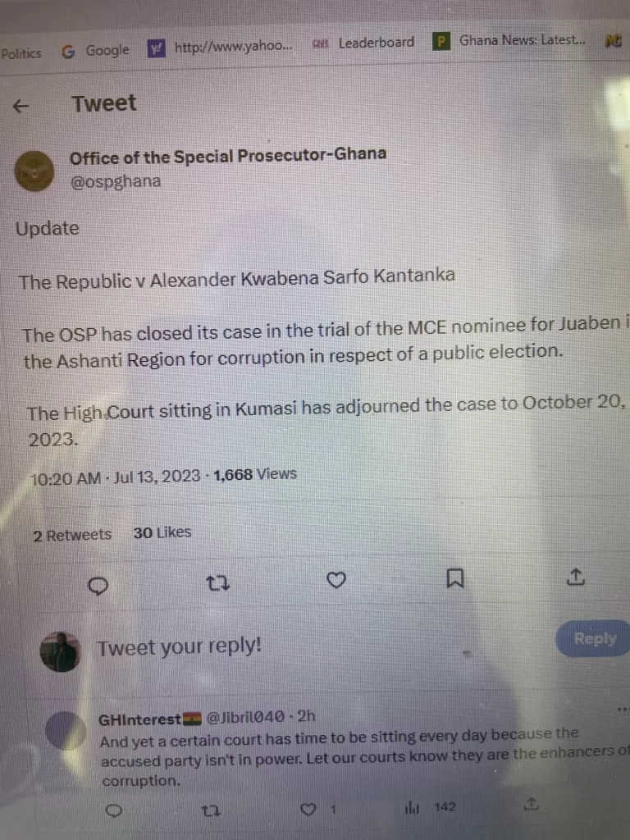Open reply bubble icon under main tweet
Viewport: 630px width, 840px height.
pyautogui.click(x=98, y=587)
